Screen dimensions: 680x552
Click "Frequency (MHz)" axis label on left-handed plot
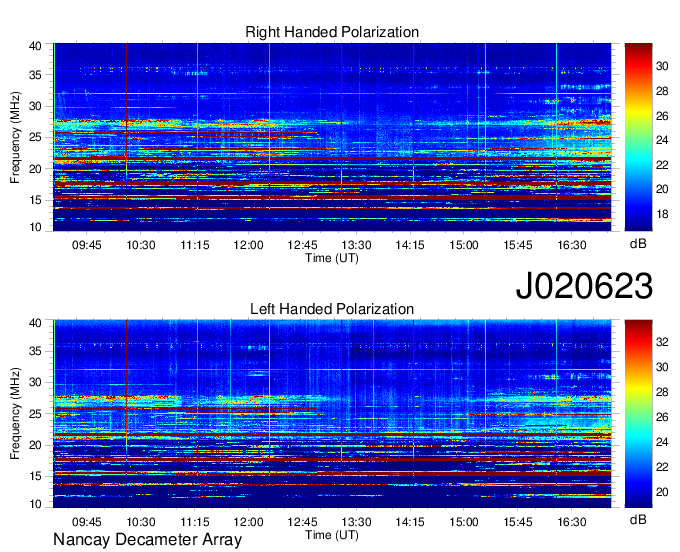(15, 414)
